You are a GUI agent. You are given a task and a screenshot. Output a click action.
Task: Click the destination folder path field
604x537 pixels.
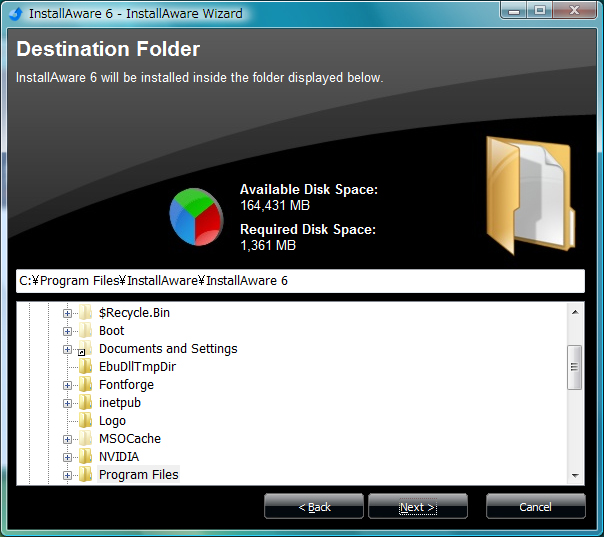(x=300, y=281)
